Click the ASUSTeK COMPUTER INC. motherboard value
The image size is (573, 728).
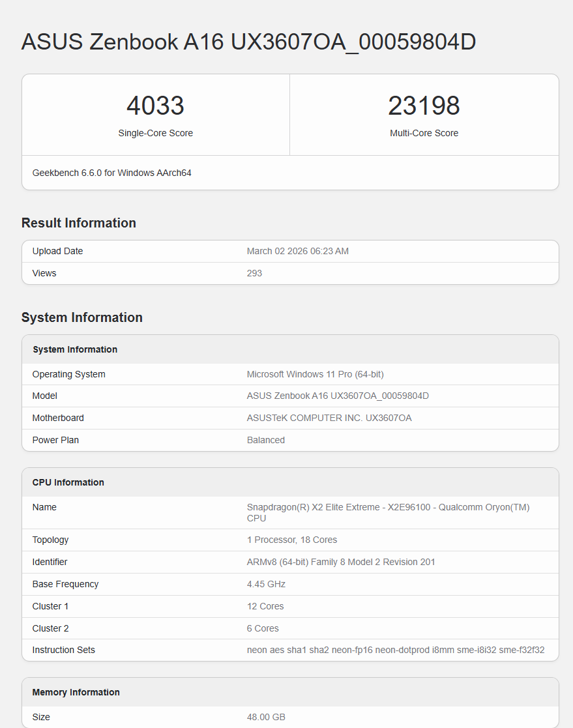329,418
